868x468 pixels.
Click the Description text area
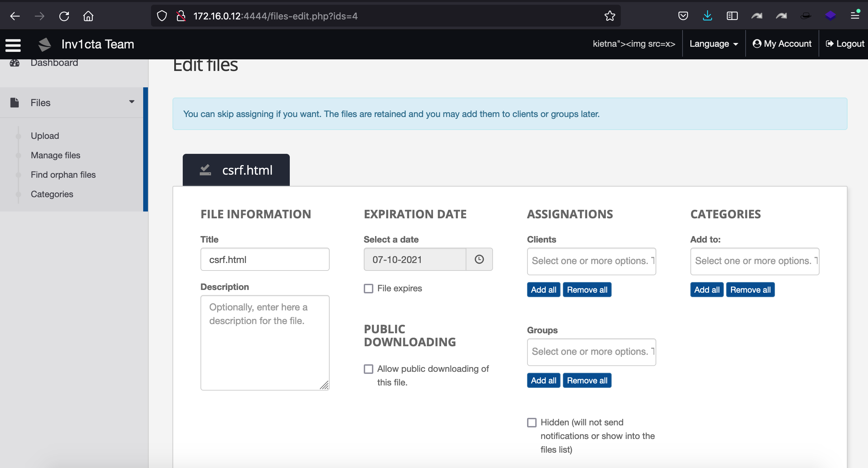(265, 342)
